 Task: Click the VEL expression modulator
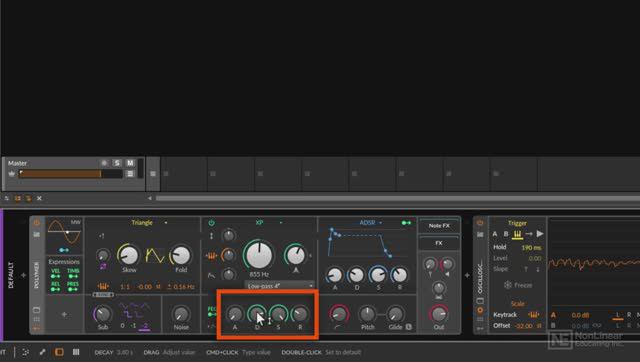pyautogui.click(x=56, y=273)
